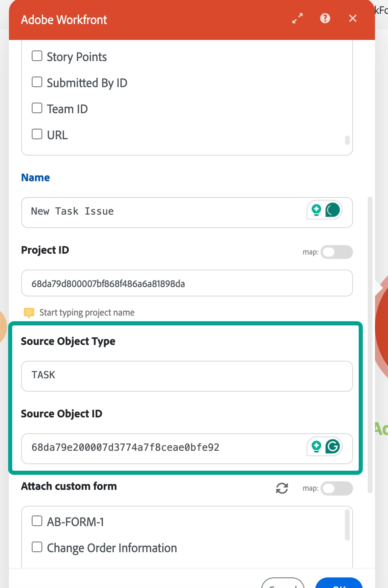Viewport: 388px width, 588px height.
Task: Click the Project ID label
Action: [45, 250]
